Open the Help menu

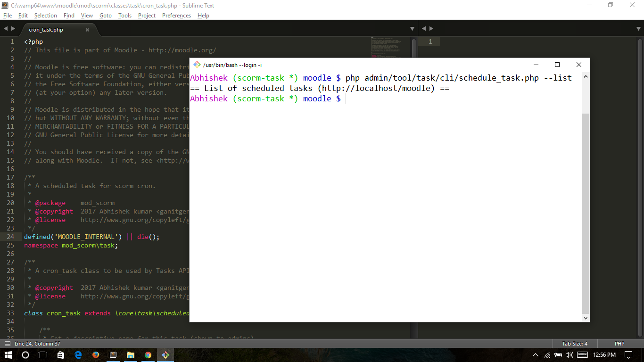tap(203, 16)
